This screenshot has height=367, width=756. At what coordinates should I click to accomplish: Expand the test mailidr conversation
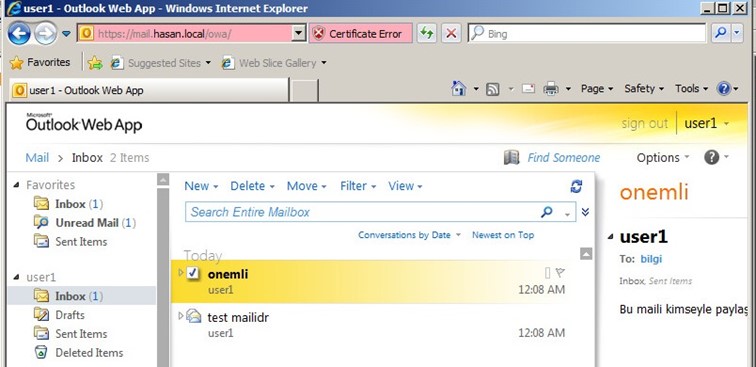[x=181, y=316]
